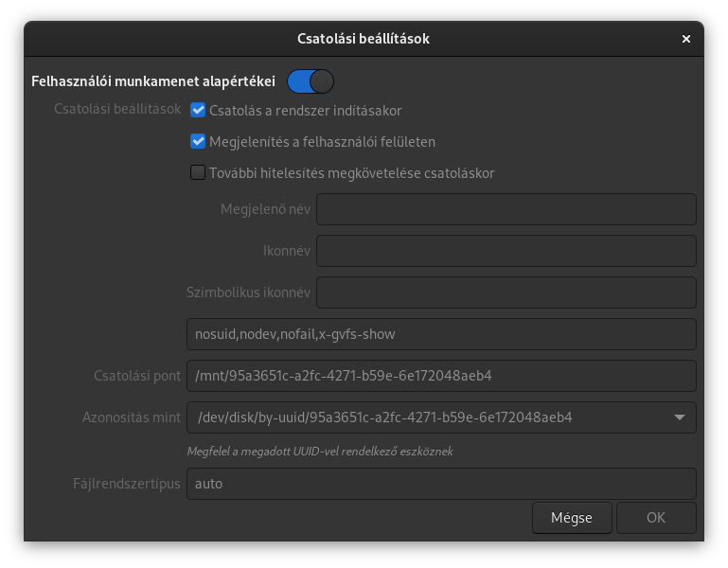Close the Csatolási beállítások dialog with X
This screenshot has width=728, height=568.
[685, 39]
